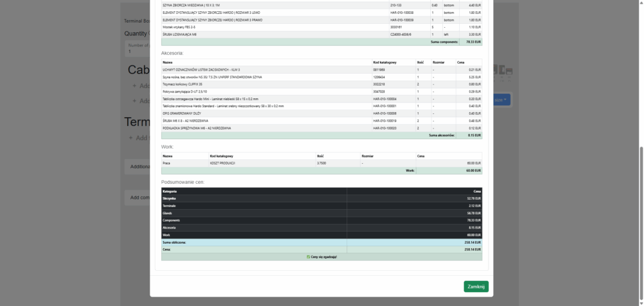Click the green Zamknij button
The image size is (644, 306).
click(475, 286)
